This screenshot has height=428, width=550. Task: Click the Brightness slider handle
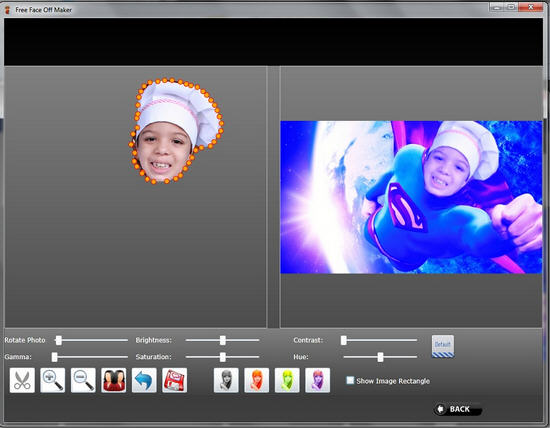click(223, 340)
